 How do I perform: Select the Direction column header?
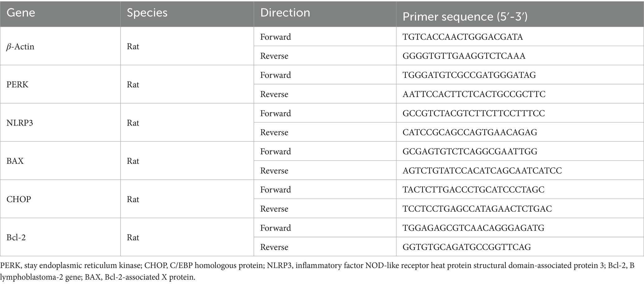coord(285,13)
